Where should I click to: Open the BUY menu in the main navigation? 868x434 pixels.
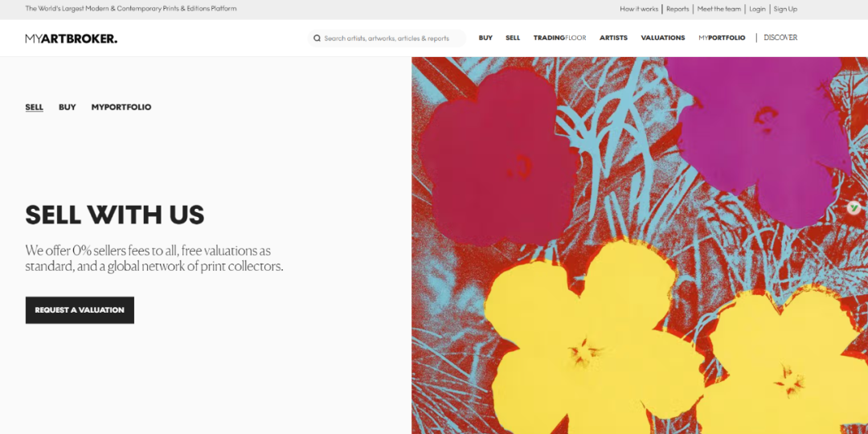click(485, 38)
